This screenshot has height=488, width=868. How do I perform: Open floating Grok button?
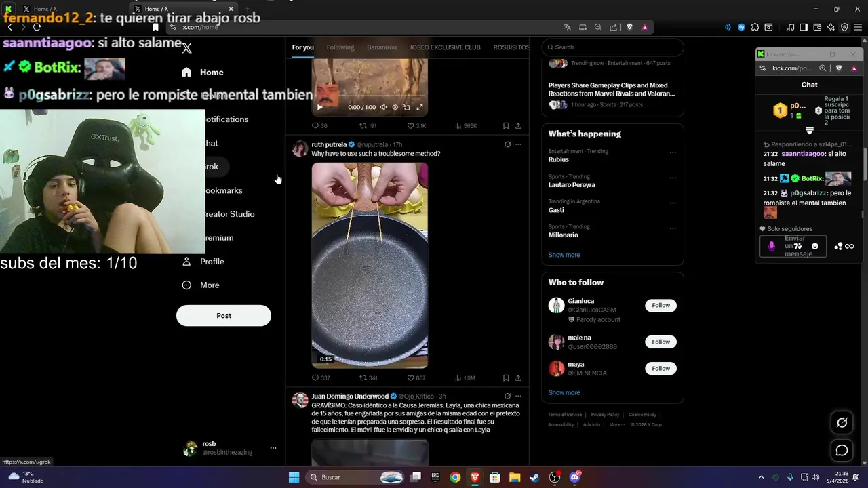[842, 423]
